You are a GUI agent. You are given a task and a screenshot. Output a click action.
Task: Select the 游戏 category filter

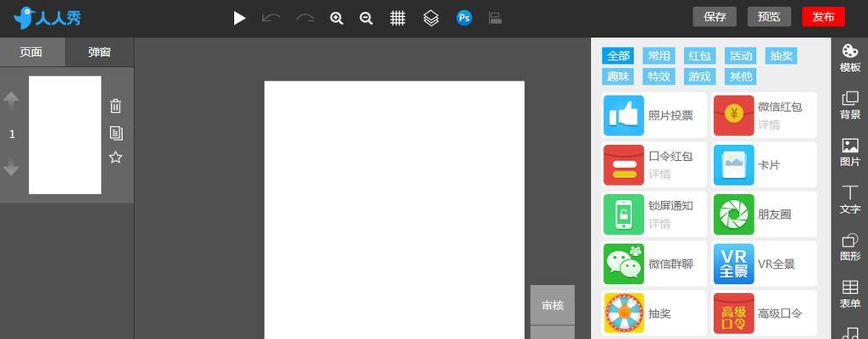click(x=699, y=76)
